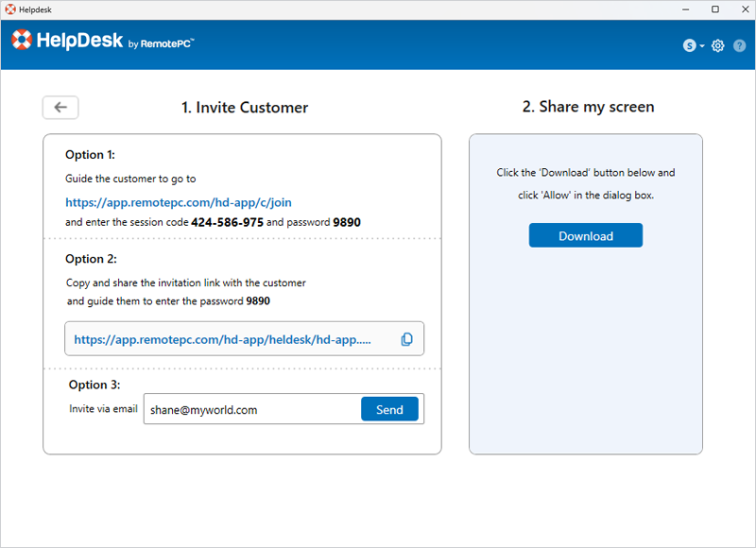This screenshot has width=756, height=548.
Task: Click the 'S' account avatar
Action: coord(690,45)
